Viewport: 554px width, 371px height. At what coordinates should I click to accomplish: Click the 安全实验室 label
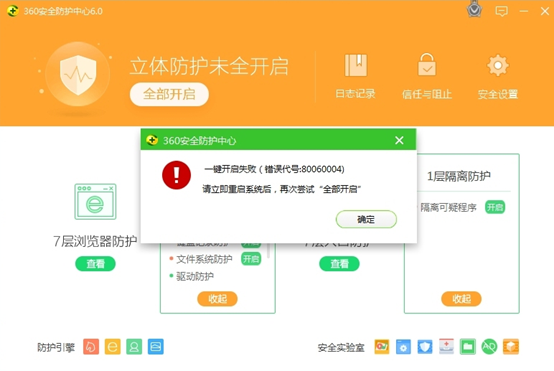pos(341,348)
